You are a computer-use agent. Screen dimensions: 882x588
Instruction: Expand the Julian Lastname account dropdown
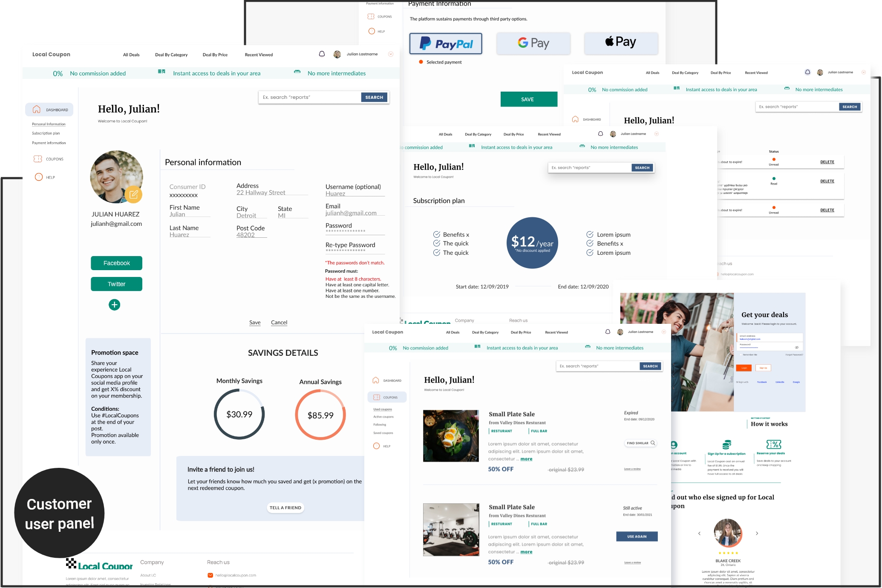tap(391, 54)
